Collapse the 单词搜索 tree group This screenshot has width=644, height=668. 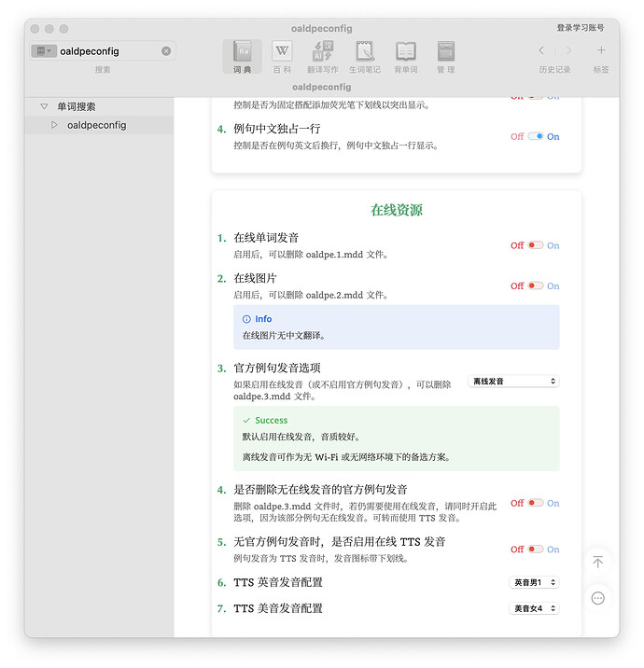click(44, 106)
